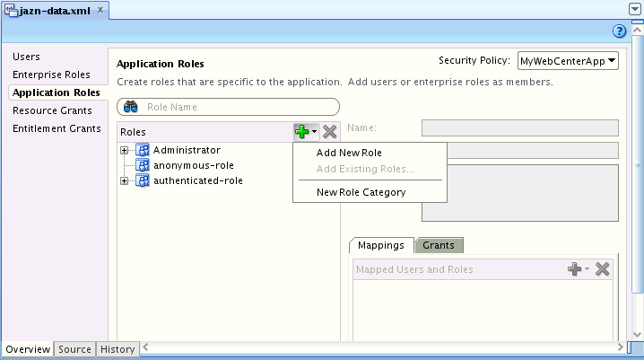Screen dimensions: 644x360
Task: Switch to the Grants tab
Action: pyautogui.click(x=439, y=245)
